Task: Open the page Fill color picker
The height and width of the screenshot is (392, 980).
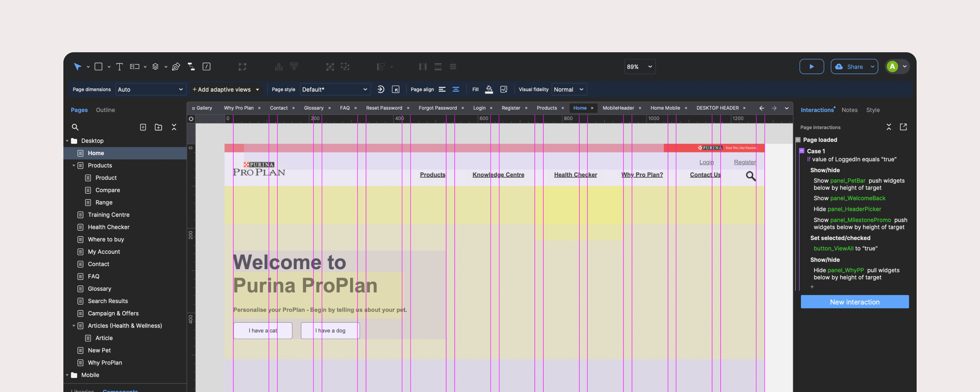Action: pyautogui.click(x=489, y=90)
